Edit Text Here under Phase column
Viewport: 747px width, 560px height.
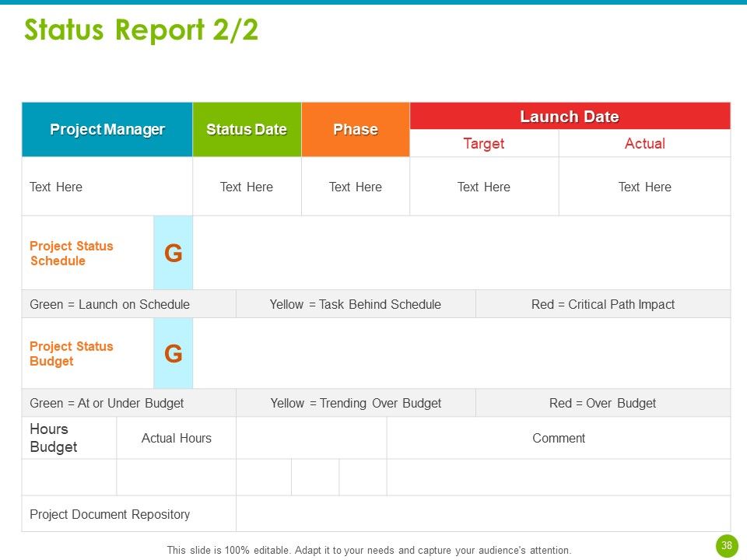pyautogui.click(x=356, y=187)
